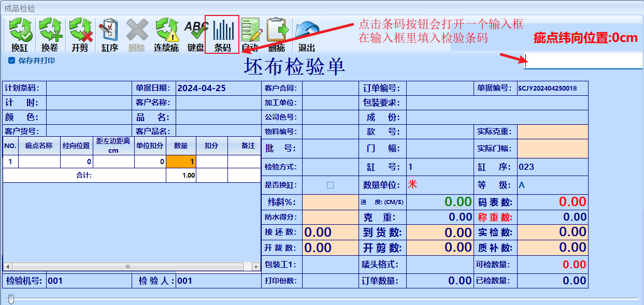This screenshot has width=644, height=305.
Task: Click the 实际克重 input field
Action: (x=552, y=132)
